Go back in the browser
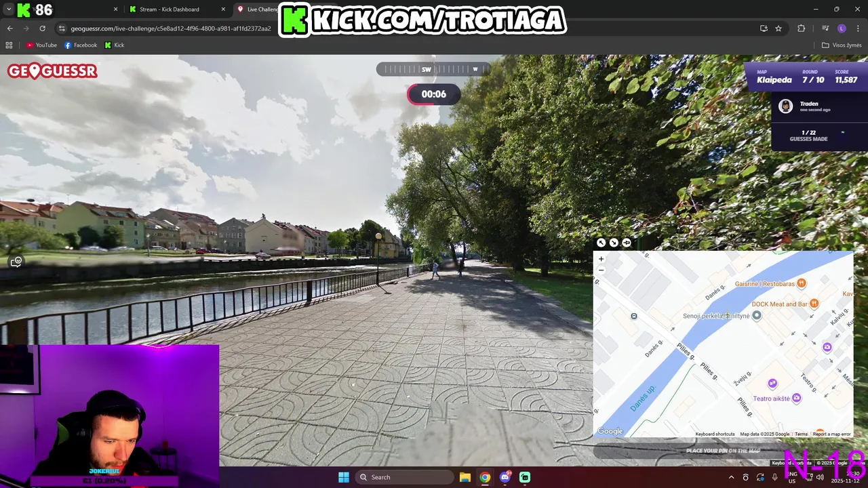This screenshot has height=488, width=868. [x=10, y=28]
